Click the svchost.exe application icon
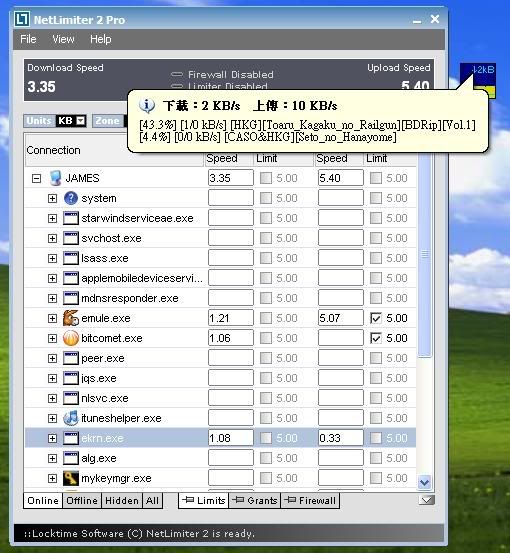This screenshot has width=510, height=553. pos(71,238)
